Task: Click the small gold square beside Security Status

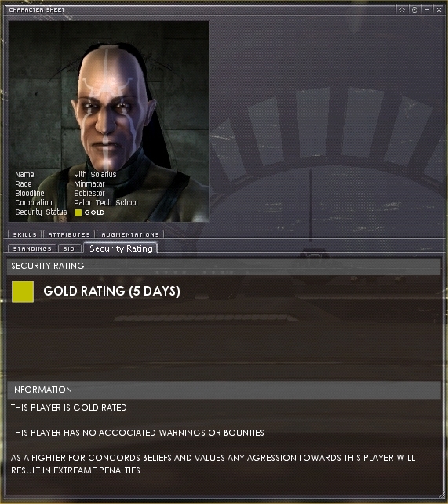Action: pyautogui.click(x=78, y=212)
